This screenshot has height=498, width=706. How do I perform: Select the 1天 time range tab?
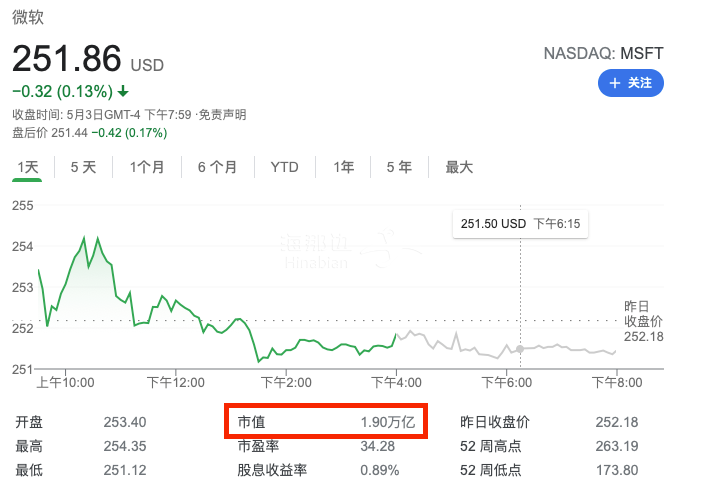27,167
